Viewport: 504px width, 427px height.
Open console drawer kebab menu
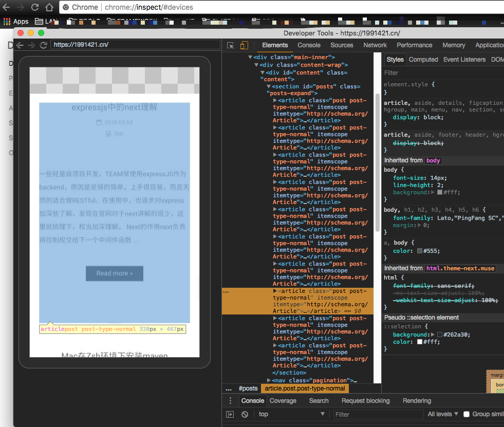pyautogui.click(x=230, y=401)
